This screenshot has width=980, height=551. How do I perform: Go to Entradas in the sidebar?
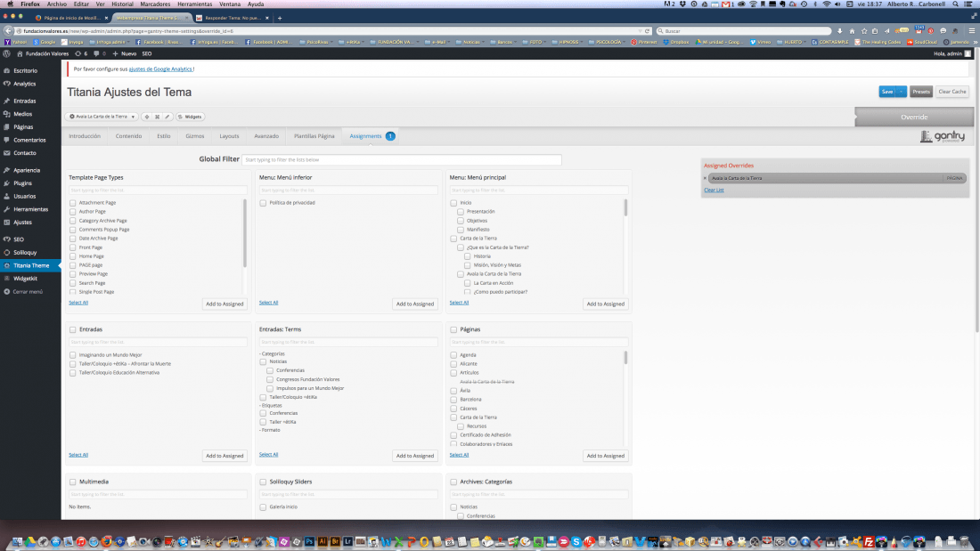click(x=24, y=101)
